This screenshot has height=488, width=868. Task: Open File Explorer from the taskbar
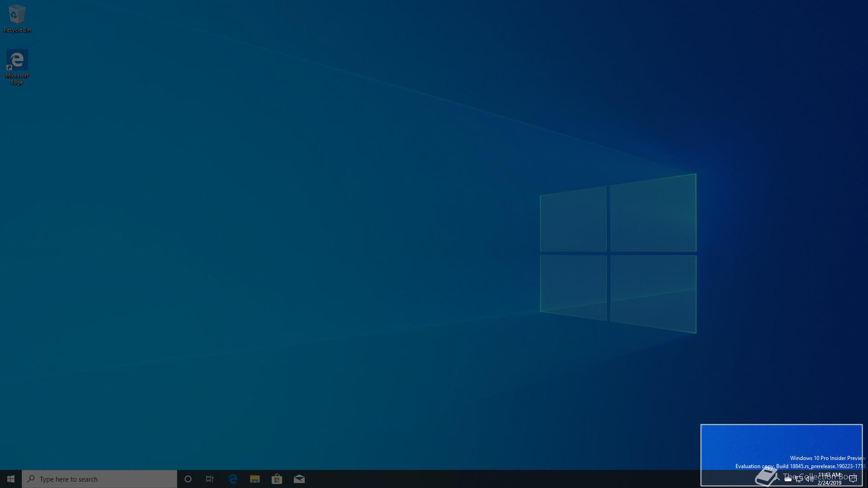coord(255,479)
